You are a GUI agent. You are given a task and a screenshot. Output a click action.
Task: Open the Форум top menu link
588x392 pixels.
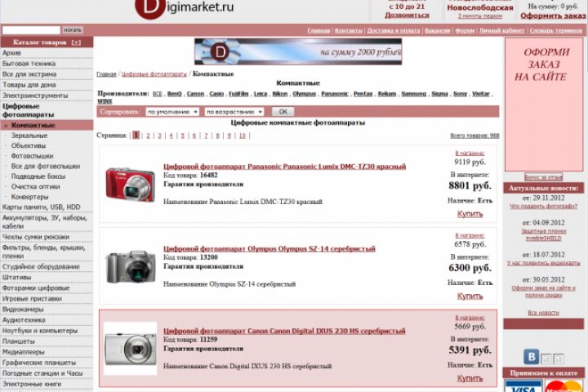pos(465,31)
